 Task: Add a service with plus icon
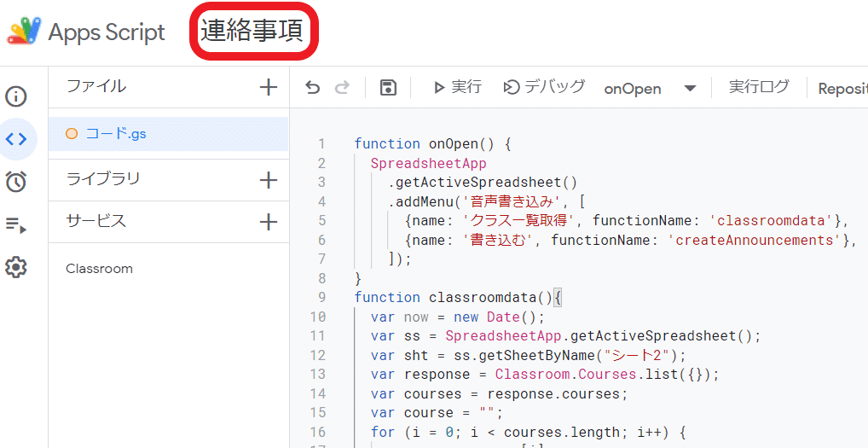269,222
